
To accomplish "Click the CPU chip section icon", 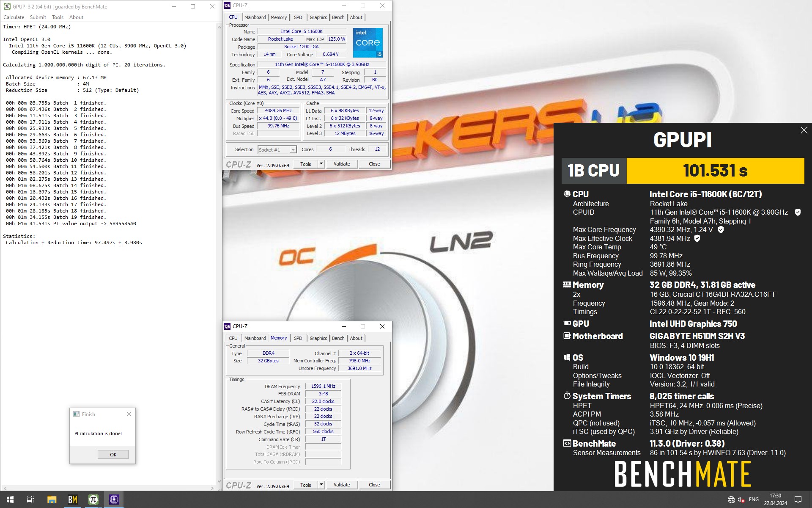I will [567, 194].
